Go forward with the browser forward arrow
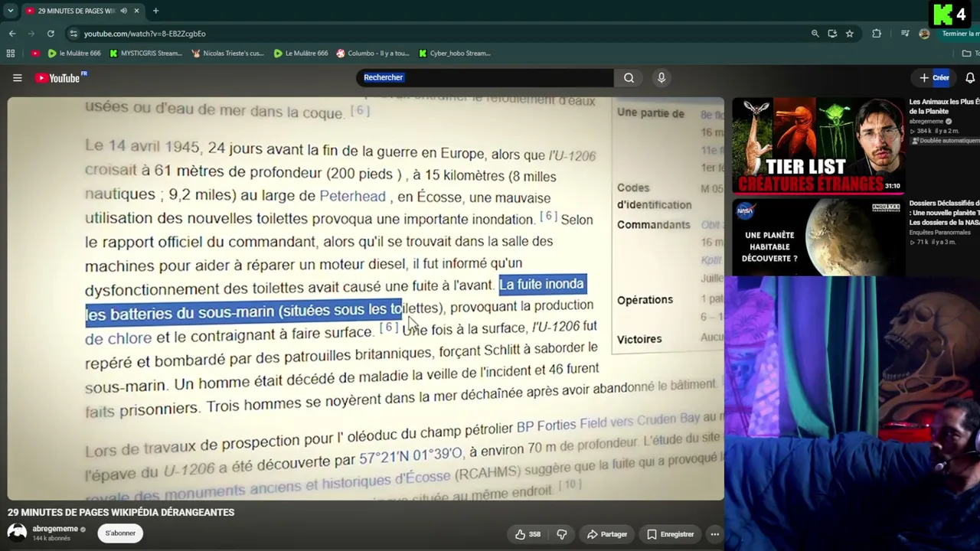The height and width of the screenshot is (551, 980). (31, 34)
